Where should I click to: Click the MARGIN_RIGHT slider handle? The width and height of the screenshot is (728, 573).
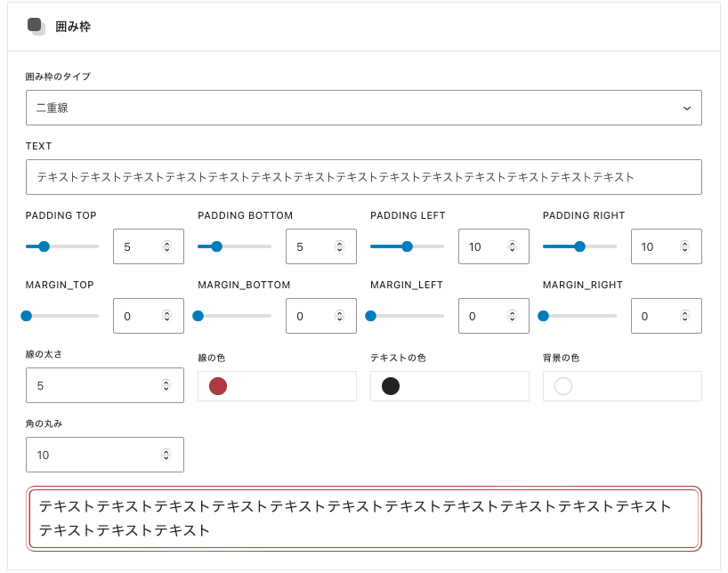(x=544, y=316)
